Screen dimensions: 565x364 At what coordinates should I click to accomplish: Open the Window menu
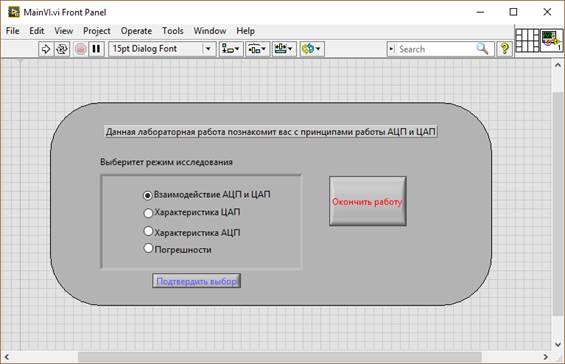click(210, 31)
